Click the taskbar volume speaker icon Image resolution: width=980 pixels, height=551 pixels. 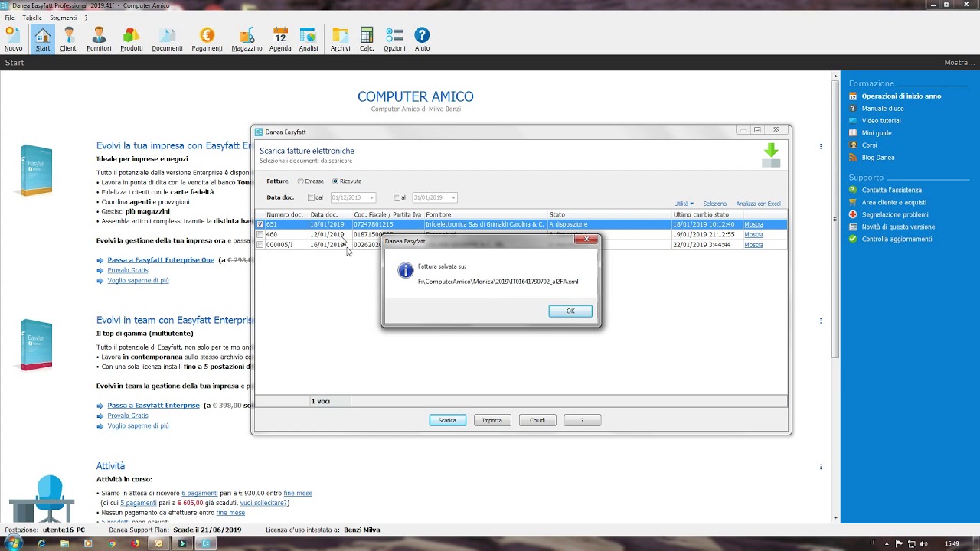pyautogui.click(x=923, y=543)
